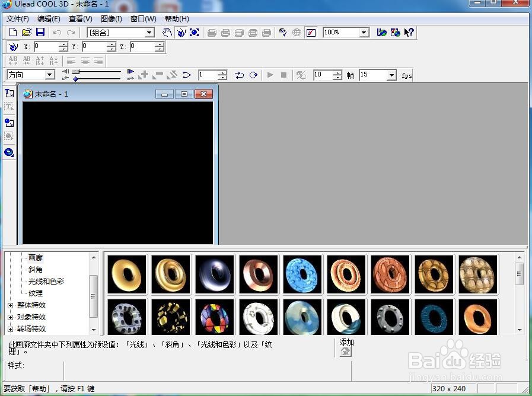Screen dimensions: 532x396
Task: Expand the 整体特效 tree node
Action: click(x=11, y=305)
